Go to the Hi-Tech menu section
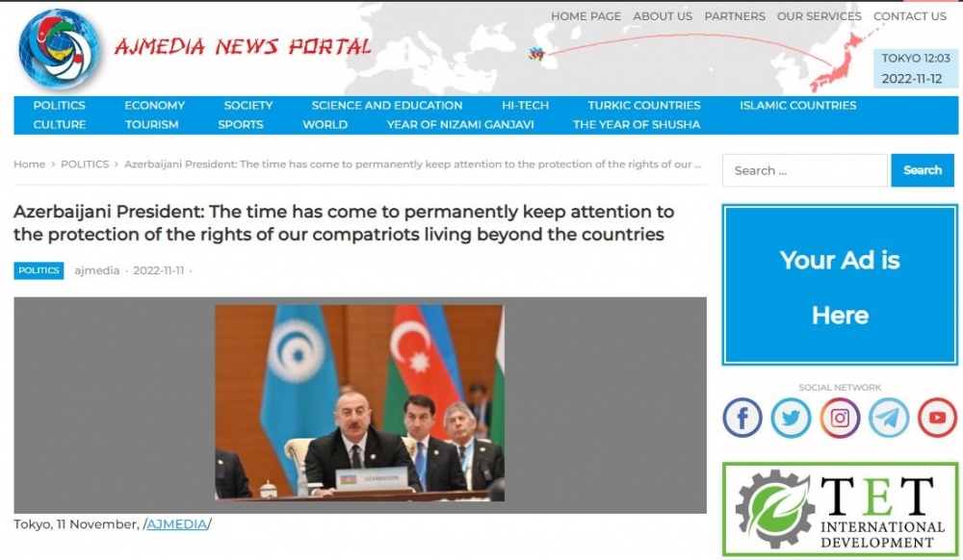 (525, 105)
